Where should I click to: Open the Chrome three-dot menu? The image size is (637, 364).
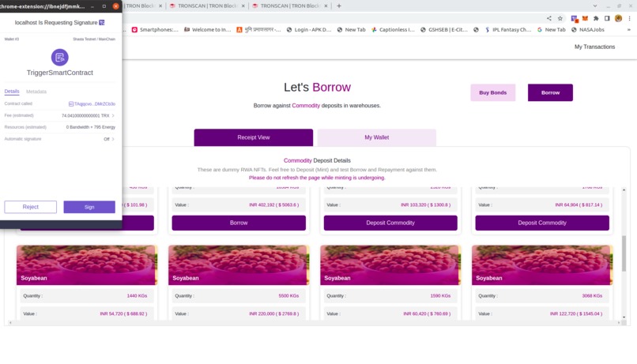(629, 18)
